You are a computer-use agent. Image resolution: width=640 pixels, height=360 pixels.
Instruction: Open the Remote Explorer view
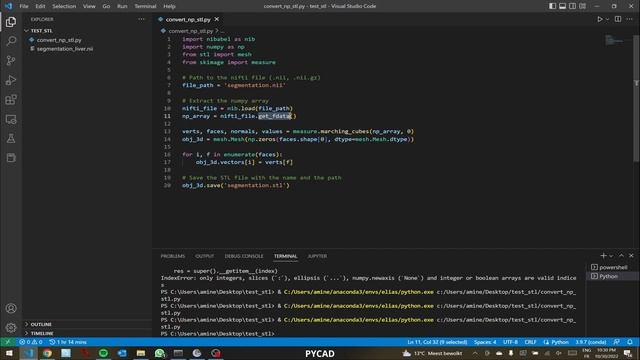11,119
